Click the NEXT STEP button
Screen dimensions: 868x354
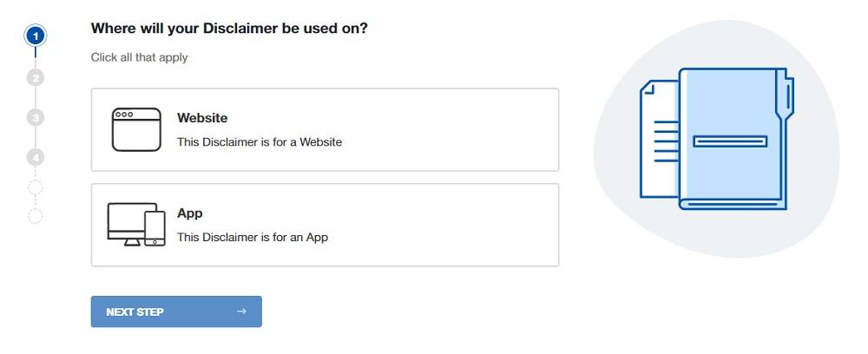click(x=176, y=311)
